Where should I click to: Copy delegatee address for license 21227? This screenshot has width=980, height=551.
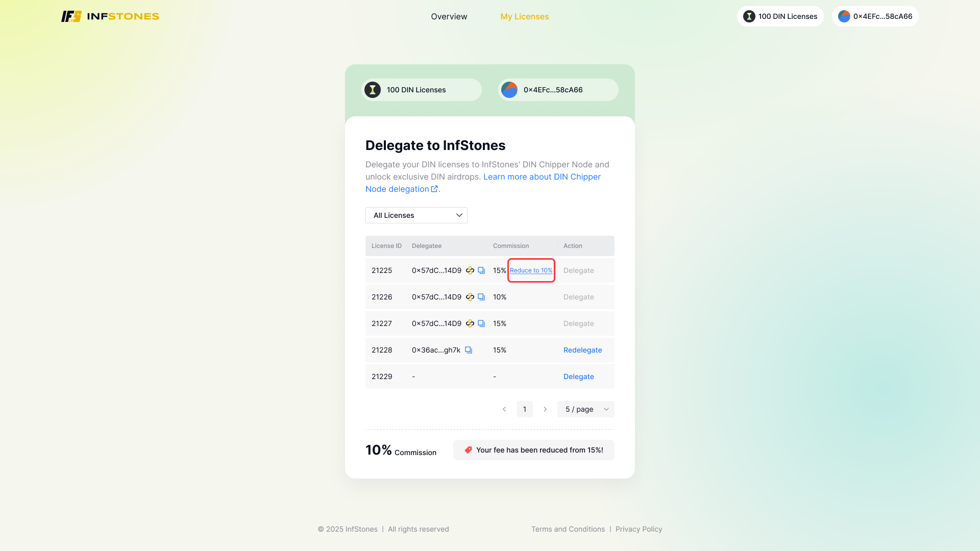pyautogui.click(x=481, y=323)
